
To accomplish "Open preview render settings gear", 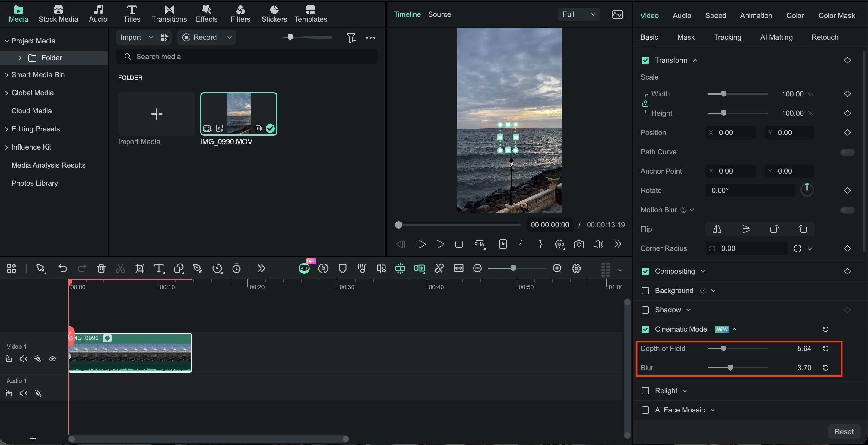I will (x=559, y=244).
